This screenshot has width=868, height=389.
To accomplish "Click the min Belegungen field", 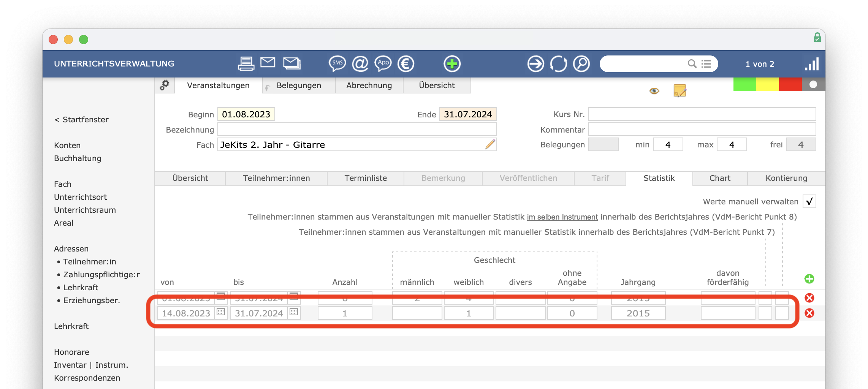I will (668, 145).
